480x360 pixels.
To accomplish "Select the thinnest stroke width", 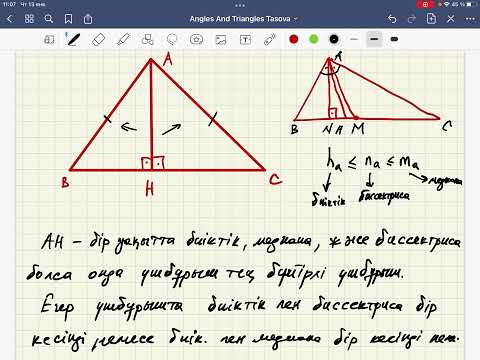I will [x=354, y=39].
